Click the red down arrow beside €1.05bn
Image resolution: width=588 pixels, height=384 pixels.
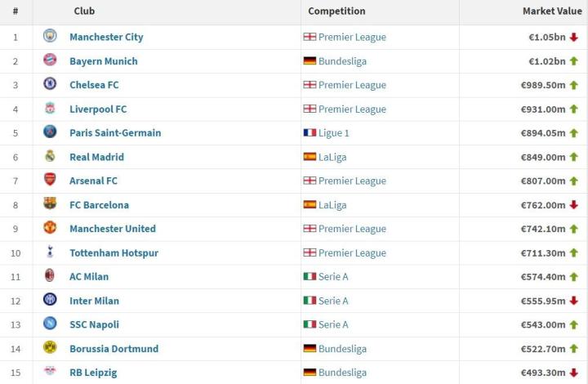[x=574, y=37]
